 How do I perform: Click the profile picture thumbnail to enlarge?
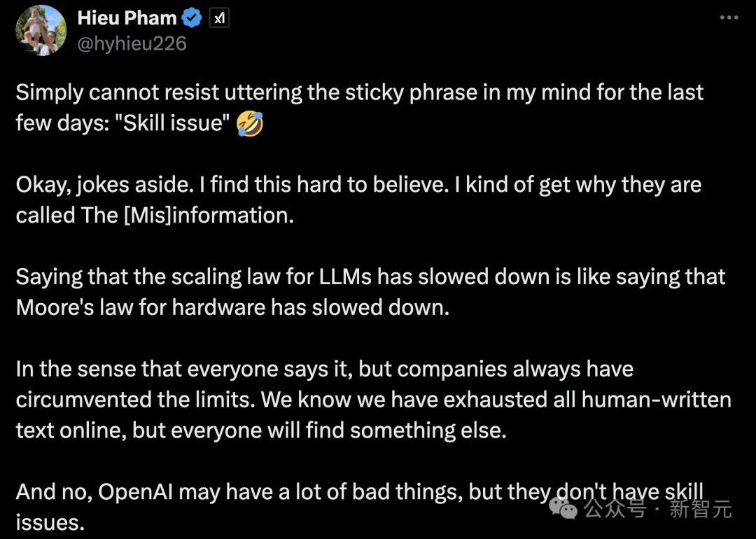tap(41, 31)
